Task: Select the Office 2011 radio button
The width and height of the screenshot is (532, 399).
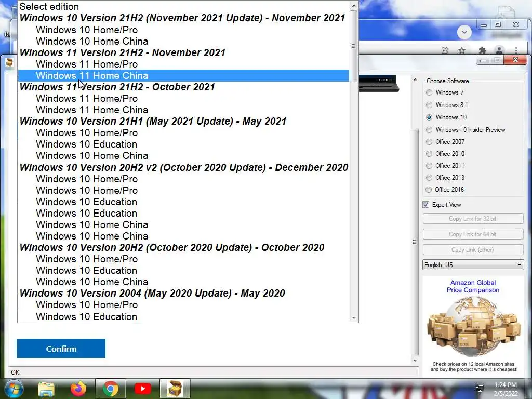Action: point(429,166)
